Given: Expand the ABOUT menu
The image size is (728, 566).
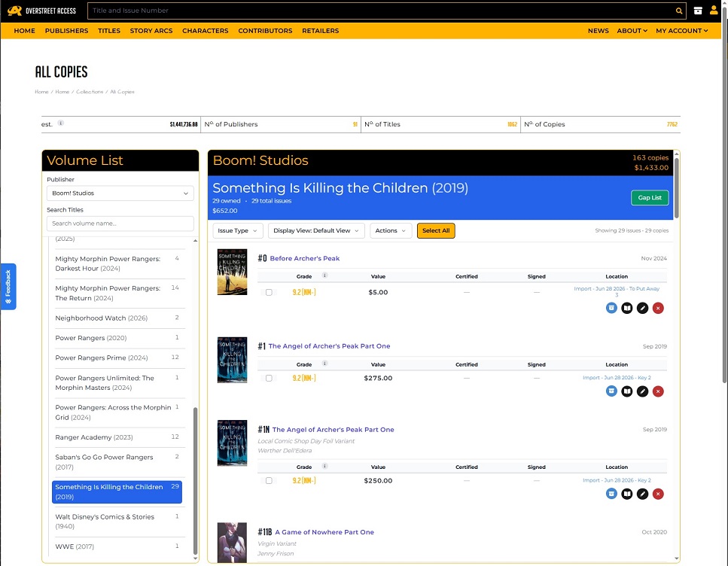Looking at the screenshot, I should tap(632, 31).
